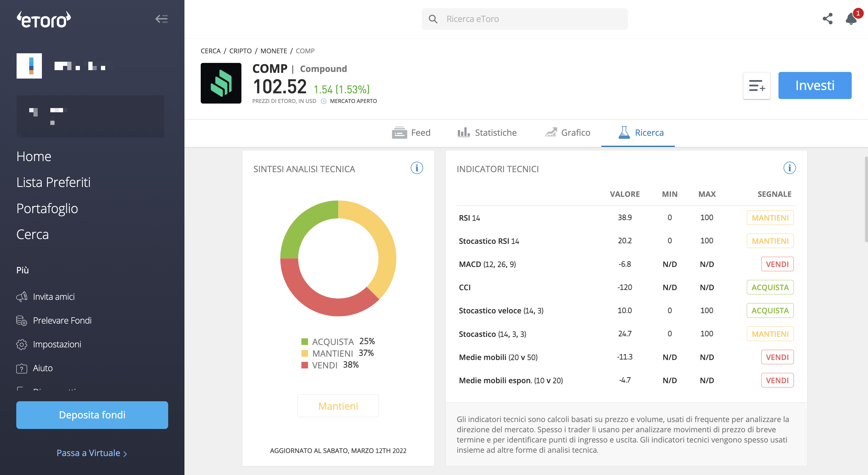868x475 pixels.
Task: Click the Aiuto question mark icon
Action: pos(22,368)
